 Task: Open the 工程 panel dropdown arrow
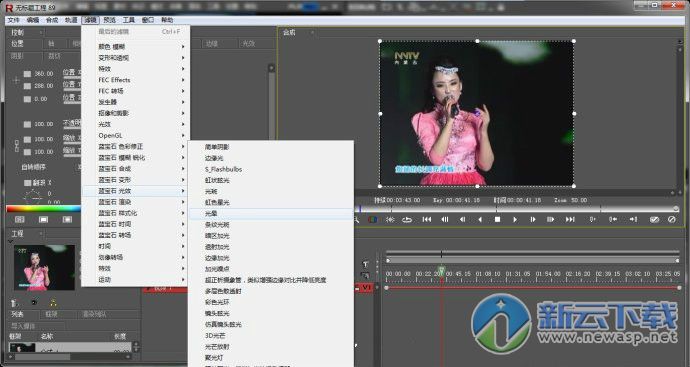point(41,233)
